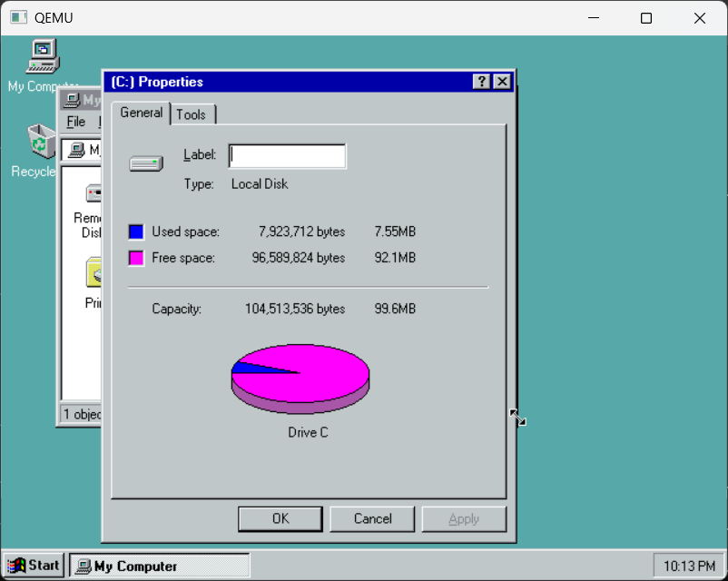The image size is (728, 581).
Task: Select the General tab
Action: [141, 113]
